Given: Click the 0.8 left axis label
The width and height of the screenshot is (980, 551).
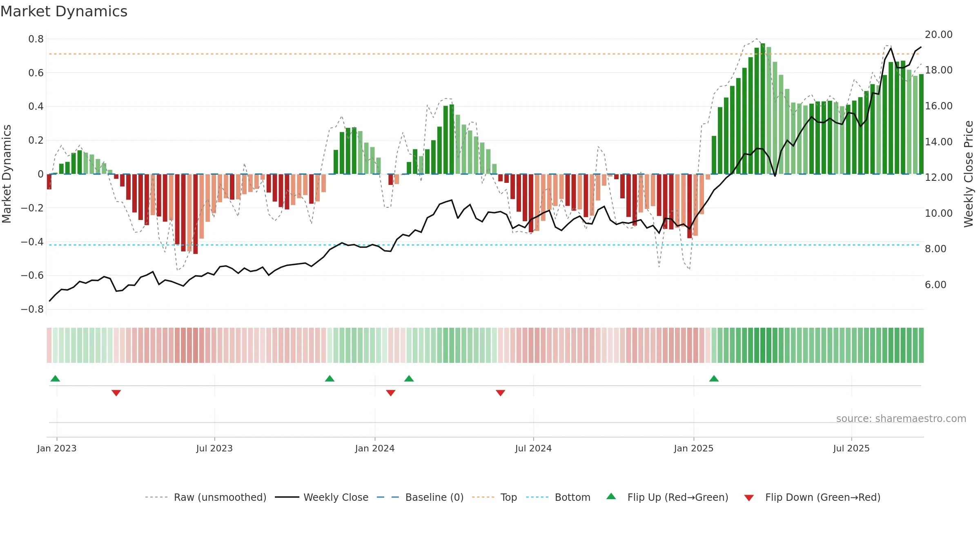Looking at the screenshot, I should point(36,39).
